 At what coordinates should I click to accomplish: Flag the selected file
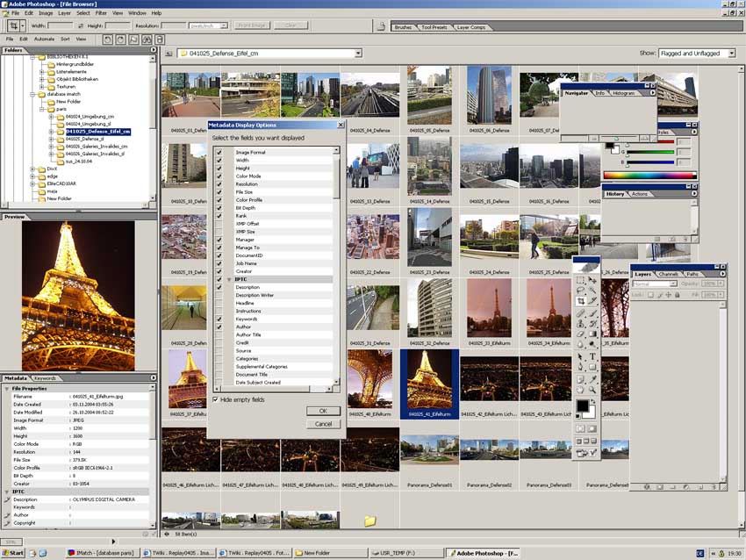133,39
